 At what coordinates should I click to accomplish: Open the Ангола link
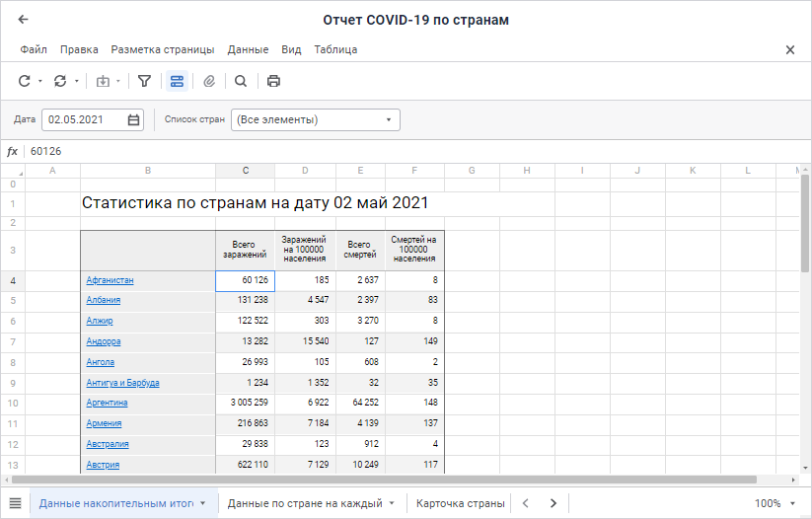point(101,362)
